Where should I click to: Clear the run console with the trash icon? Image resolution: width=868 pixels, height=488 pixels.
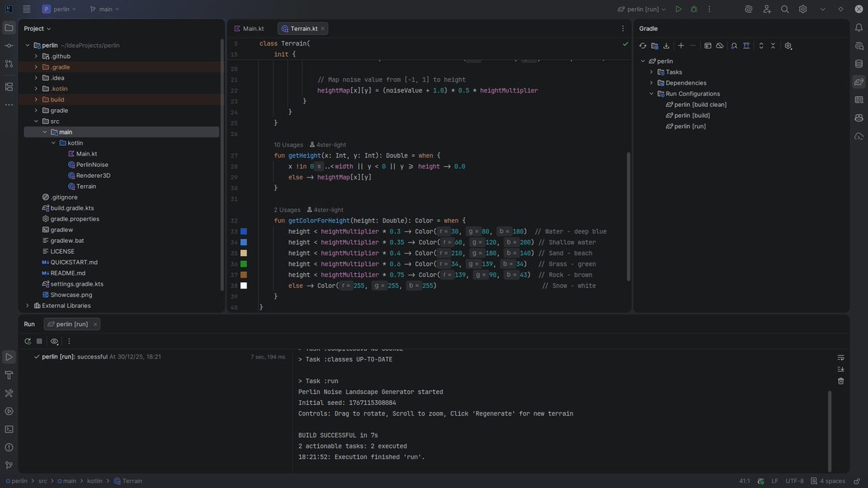click(841, 381)
